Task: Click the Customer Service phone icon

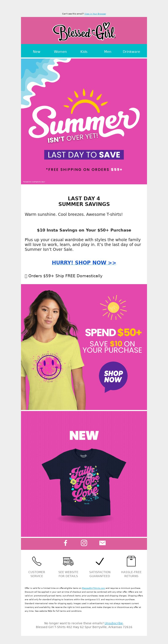Action: click(37, 561)
